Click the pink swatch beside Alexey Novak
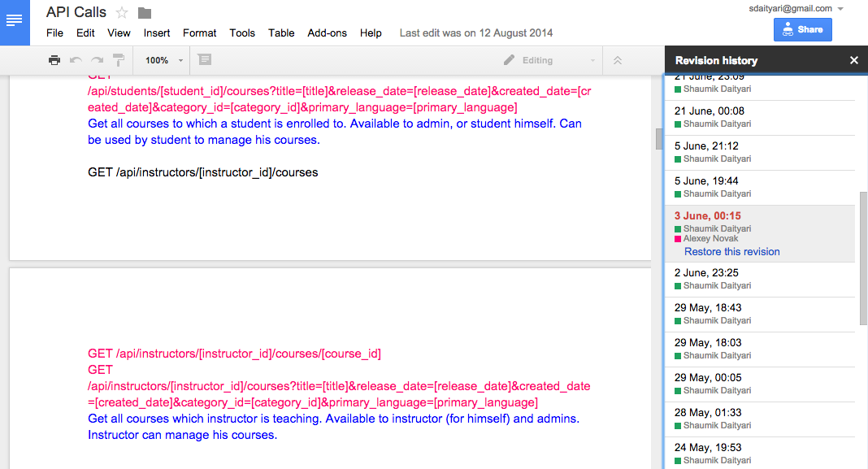Viewport: 868px width, 469px height. pyautogui.click(x=678, y=239)
